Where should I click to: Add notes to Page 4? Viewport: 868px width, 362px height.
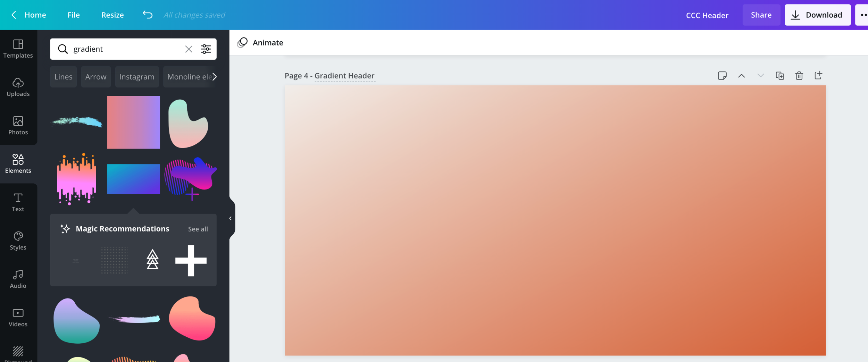pos(722,76)
